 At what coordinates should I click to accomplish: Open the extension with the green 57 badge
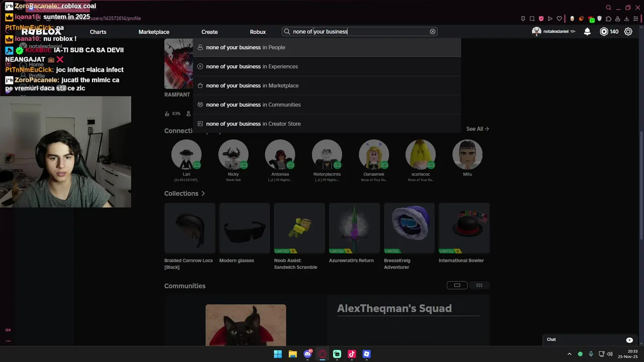pyautogui.click(x=591, y=19)
